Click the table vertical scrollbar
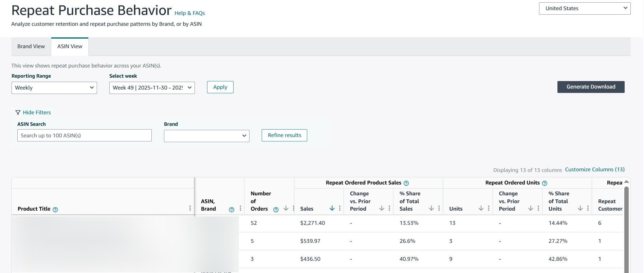The width and height of the screenshot is (644, 273). click(626, 229)
